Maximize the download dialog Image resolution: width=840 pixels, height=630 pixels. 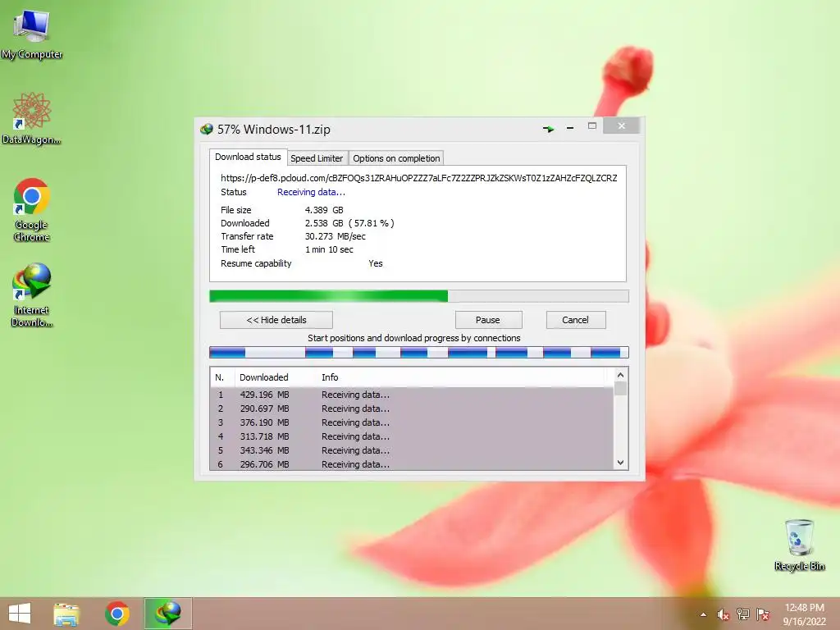[592, 126]
